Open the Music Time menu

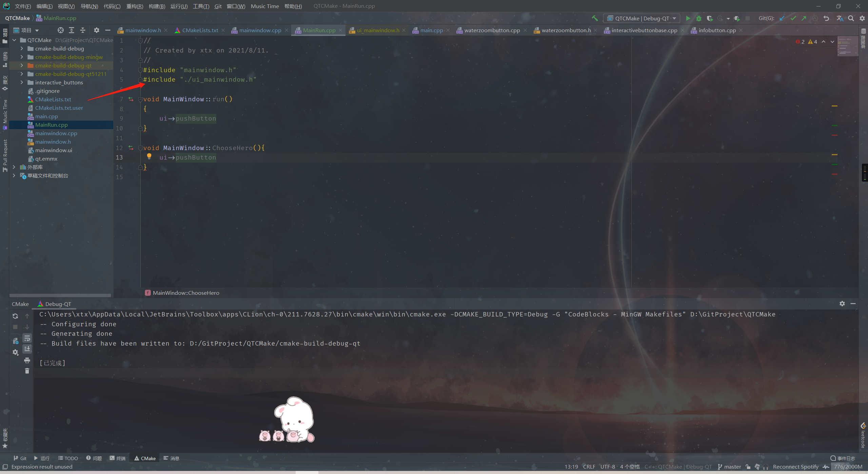[264, 6]
